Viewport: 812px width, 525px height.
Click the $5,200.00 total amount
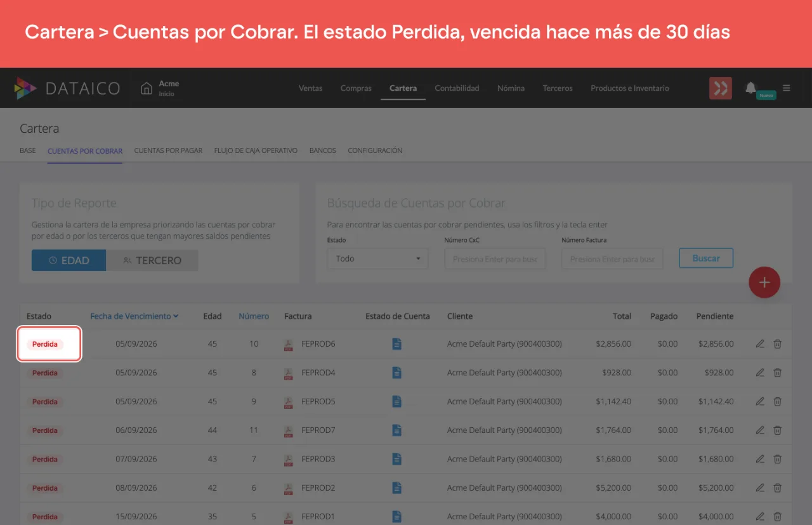pyautogui.click(x=613, y=488)
